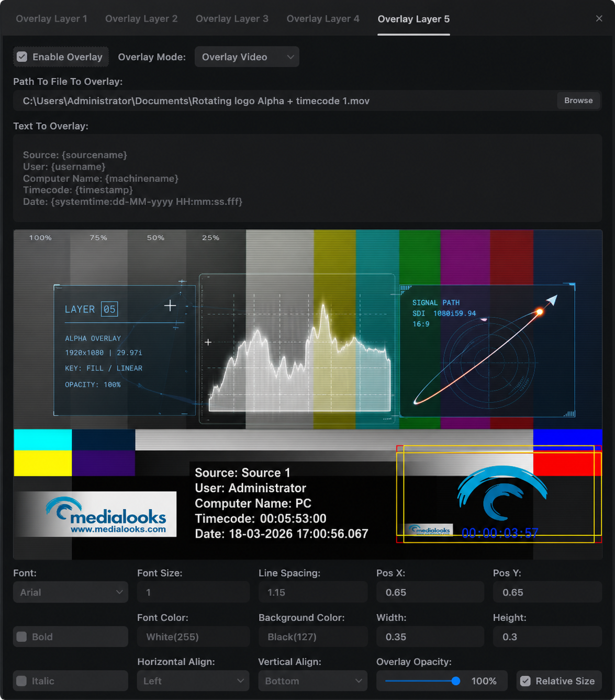Open the Font dropdown showing Arial

point(71,592)
